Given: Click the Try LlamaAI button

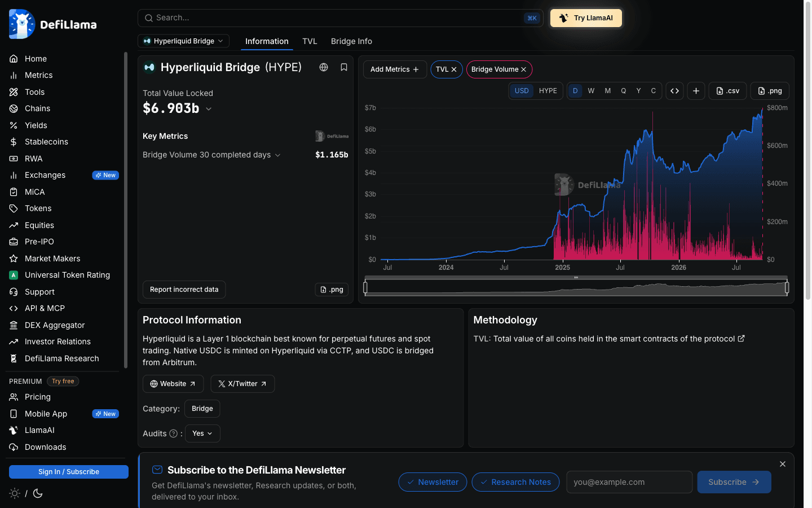Looking at the screenshot, I should [x=586, y=18].
